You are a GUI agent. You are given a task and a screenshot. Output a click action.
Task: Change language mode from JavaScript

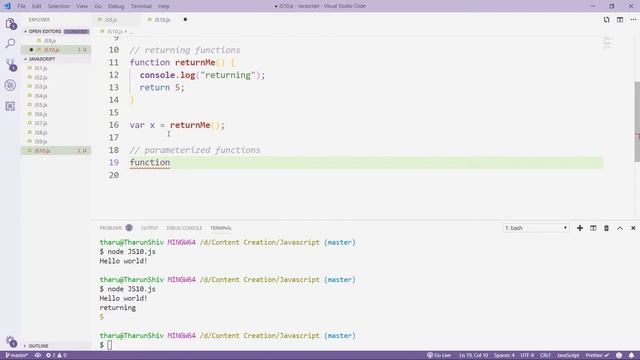568,356
